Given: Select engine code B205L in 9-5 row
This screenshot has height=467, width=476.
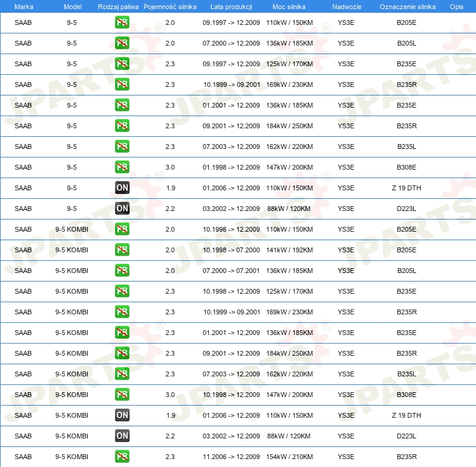Looking at the screenshot, I should 407,43.
